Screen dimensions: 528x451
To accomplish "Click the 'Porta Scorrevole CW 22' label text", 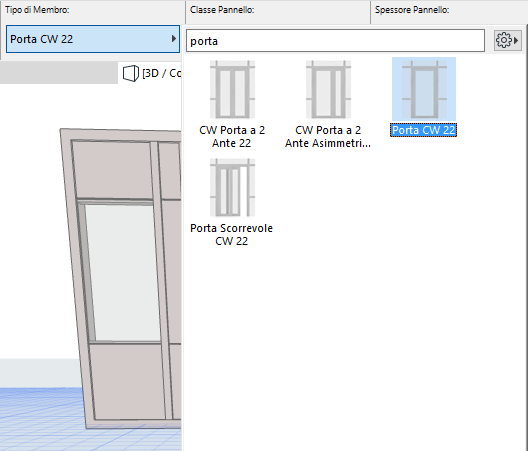I will 231,234.
